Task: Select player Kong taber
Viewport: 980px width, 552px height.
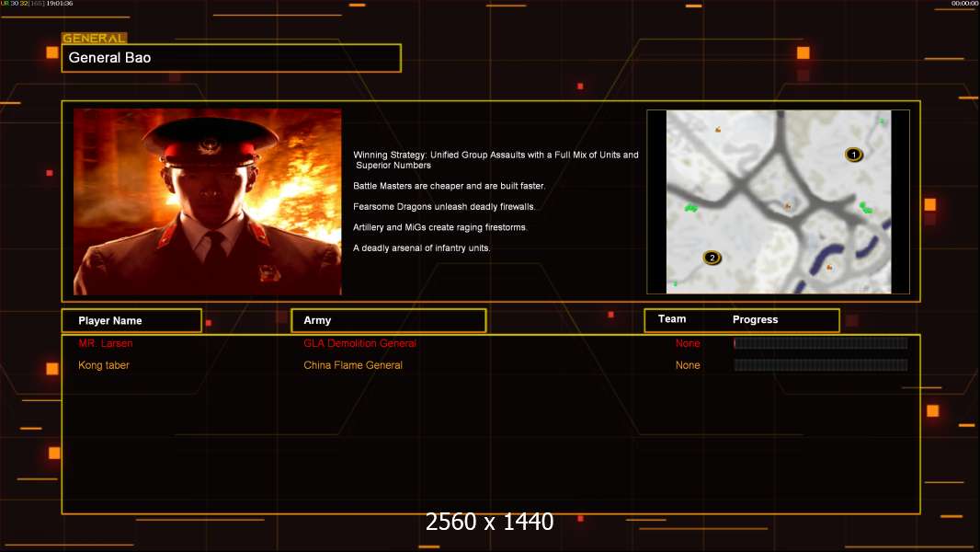Action: tap(104, 365)
